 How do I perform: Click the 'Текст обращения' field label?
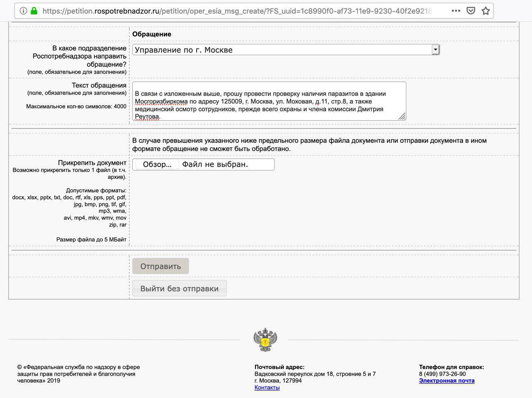tap(99, 85)
